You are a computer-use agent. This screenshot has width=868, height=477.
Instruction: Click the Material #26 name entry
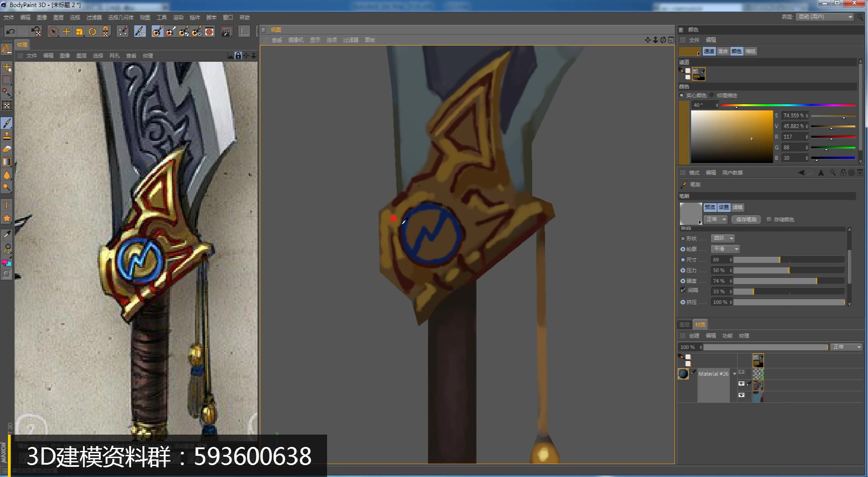(713, 374)
